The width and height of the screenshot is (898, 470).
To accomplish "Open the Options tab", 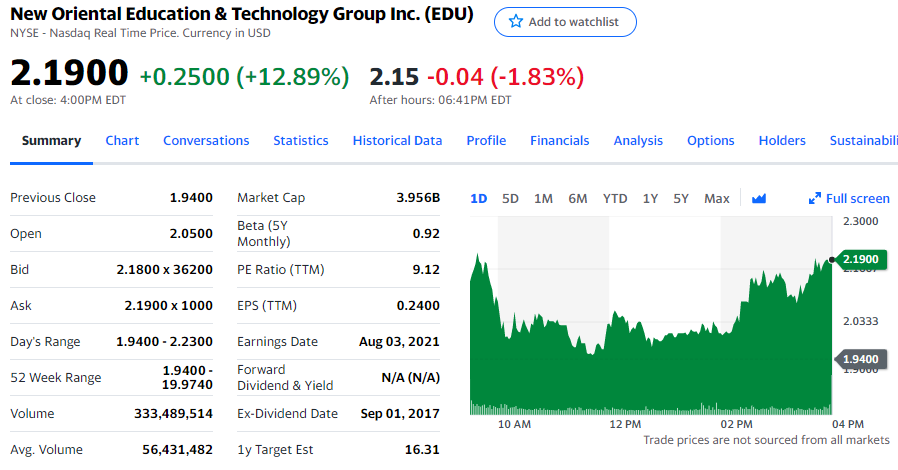I will tap(711, 140).
